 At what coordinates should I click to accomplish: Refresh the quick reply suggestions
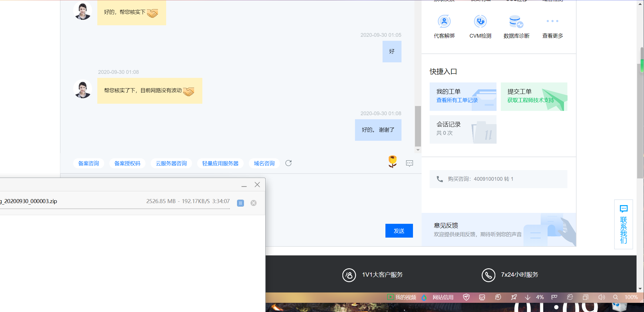pyautogui.click(x=288, y=163)
